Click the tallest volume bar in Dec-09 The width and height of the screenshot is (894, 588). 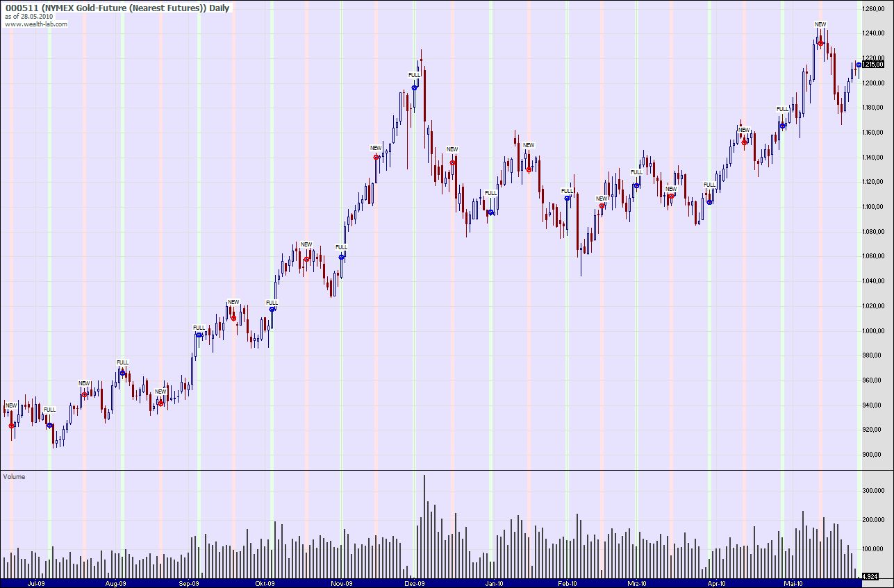click(424, 526)
